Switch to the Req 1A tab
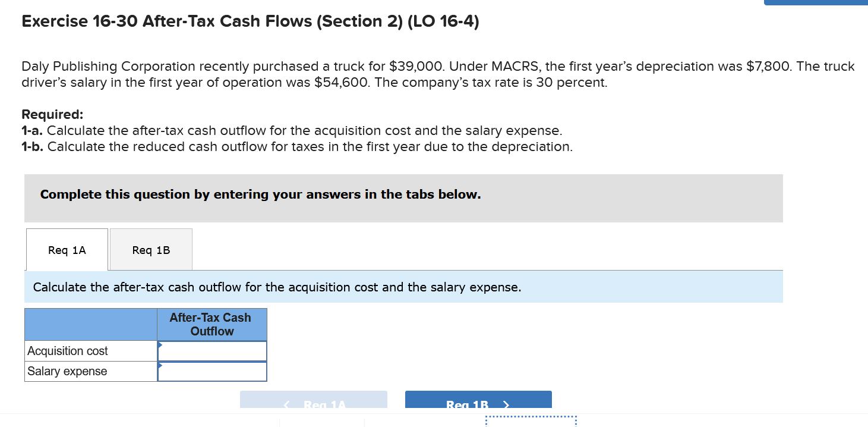 [x=67, y=249]
